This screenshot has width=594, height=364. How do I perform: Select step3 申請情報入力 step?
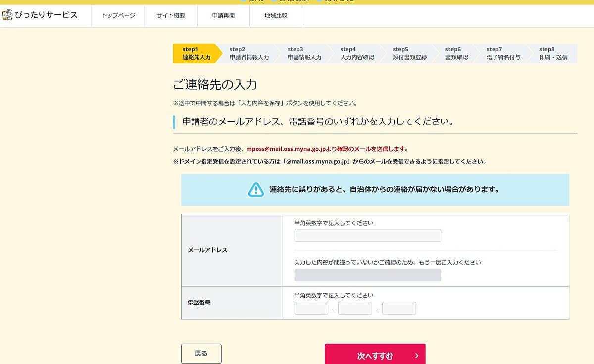(304, 53)
